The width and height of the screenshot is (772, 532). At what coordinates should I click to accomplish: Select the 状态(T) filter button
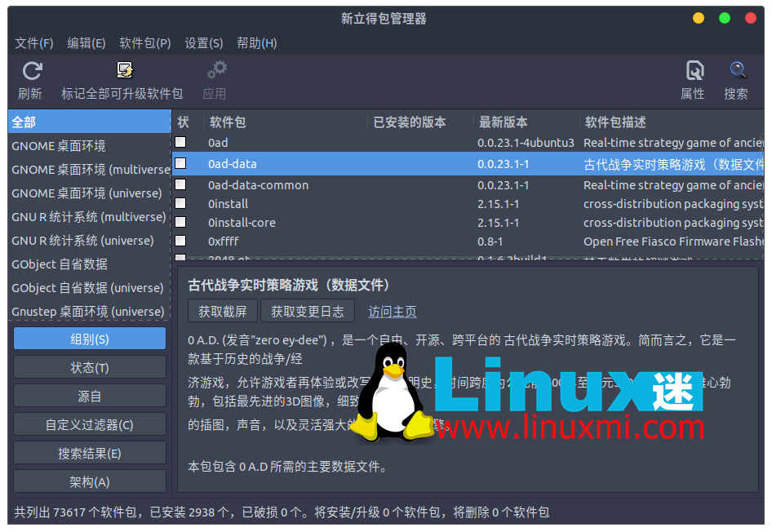pos(90,367)
